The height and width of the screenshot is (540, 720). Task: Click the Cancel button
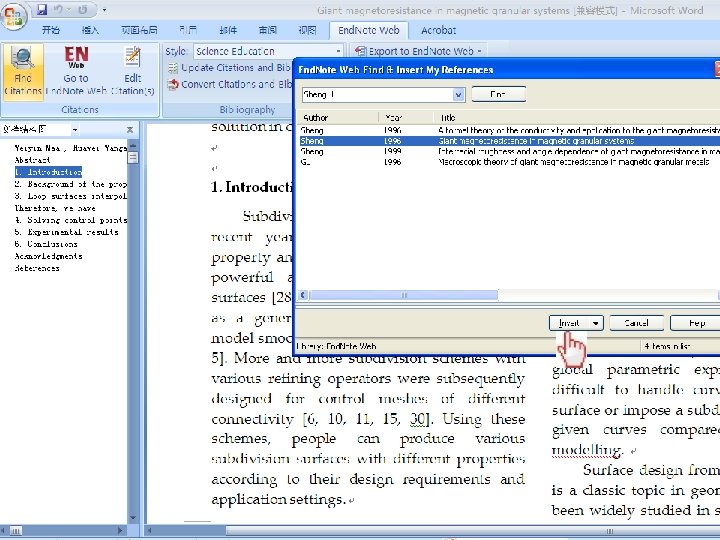pos(636,323)
